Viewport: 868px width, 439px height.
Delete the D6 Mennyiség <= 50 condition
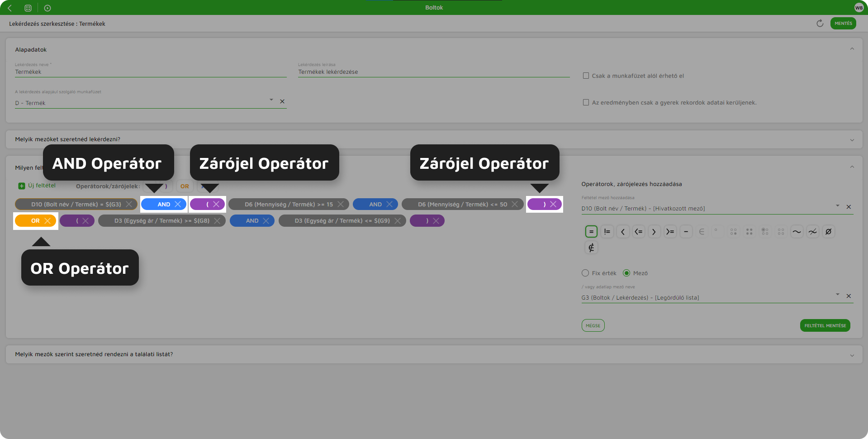point(515,204)
